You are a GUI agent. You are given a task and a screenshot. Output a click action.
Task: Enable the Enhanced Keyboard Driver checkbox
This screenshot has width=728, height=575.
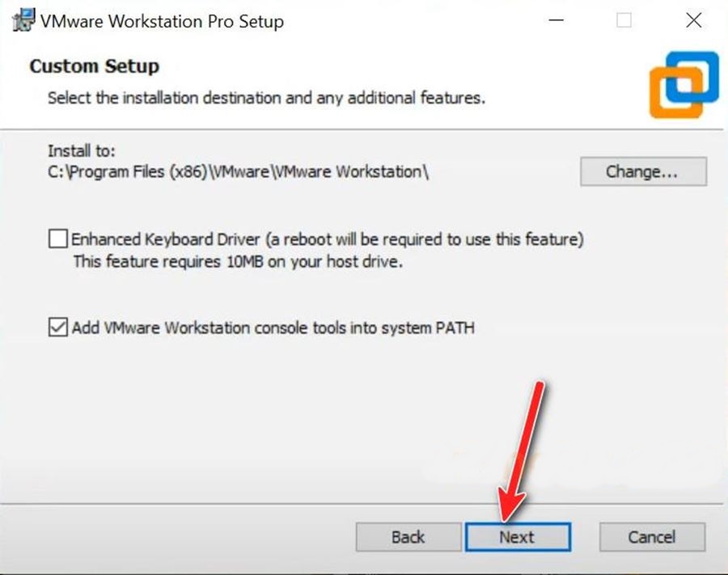point(57,239)
